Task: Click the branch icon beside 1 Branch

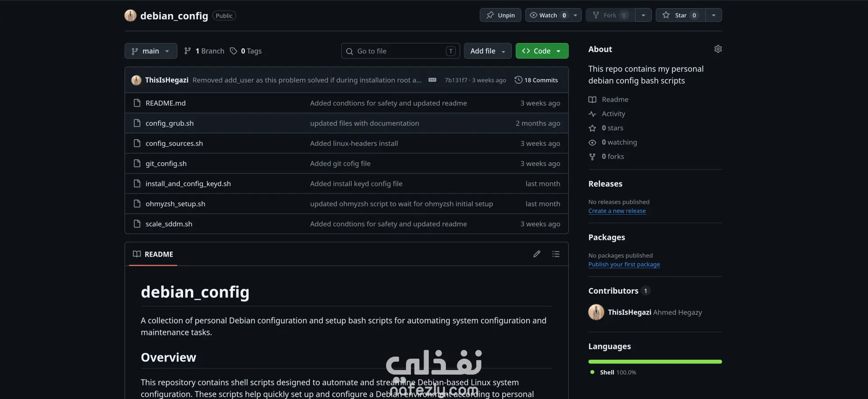Action: click(x=188, y=51)
